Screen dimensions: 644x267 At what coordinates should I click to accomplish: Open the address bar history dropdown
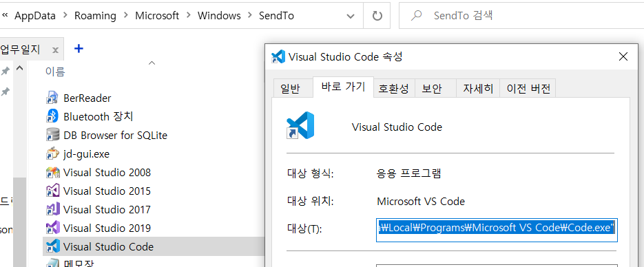tap(351, 16)
